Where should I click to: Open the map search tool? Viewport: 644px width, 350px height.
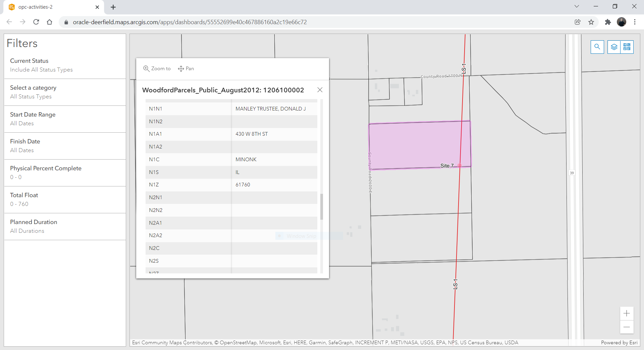597,47
